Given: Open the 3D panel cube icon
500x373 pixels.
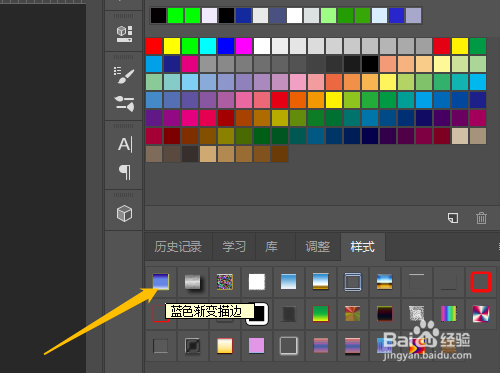Looking at the screenshot, I should tap(124, 213).
